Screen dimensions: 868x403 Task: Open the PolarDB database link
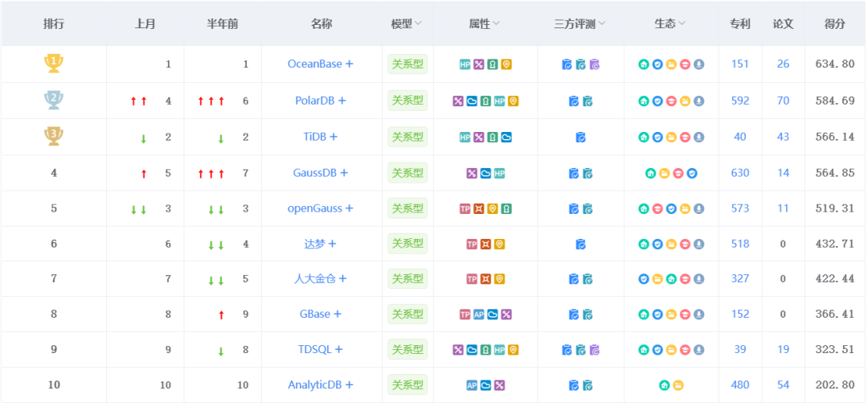[x=315, y=101]
